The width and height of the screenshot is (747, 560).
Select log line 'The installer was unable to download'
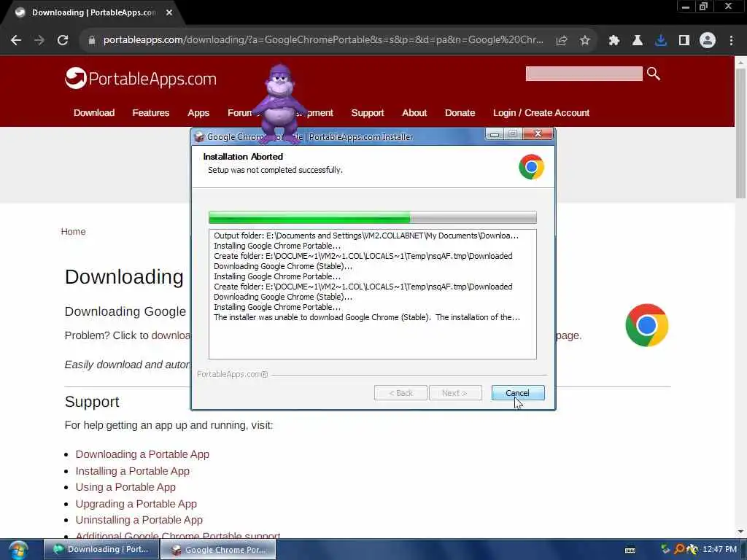tap(367, 317)
